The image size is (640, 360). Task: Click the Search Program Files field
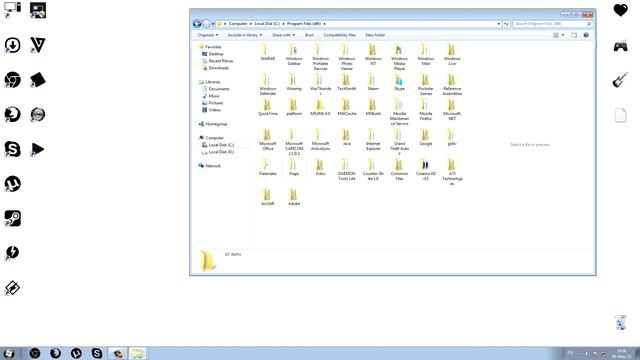[x=552, y=24]
